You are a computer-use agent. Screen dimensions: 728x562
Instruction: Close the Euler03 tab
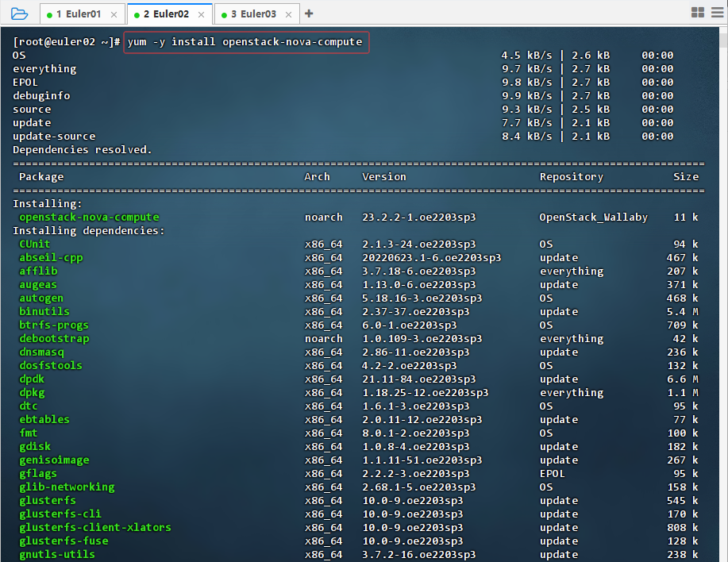(x=288, y=15)
